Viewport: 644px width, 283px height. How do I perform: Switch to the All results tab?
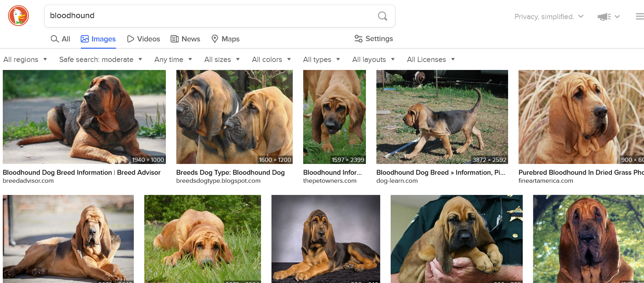61,39
